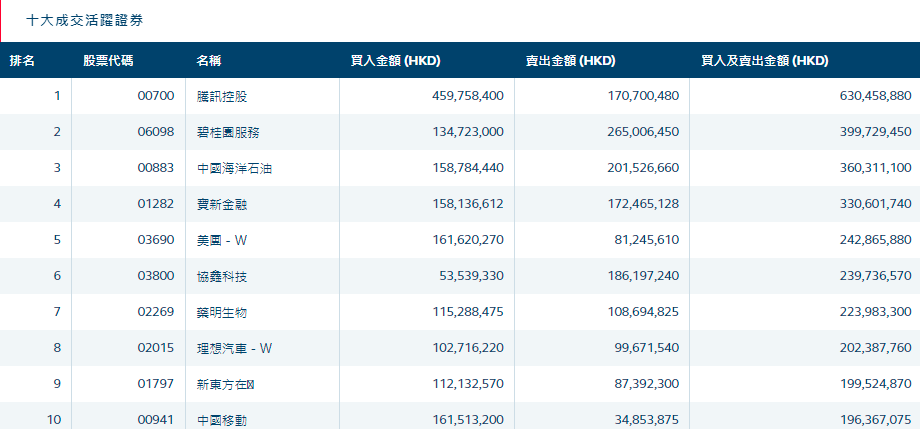Select stock code 02269
This screenshot has height=429, width=920.
[156, 312]
